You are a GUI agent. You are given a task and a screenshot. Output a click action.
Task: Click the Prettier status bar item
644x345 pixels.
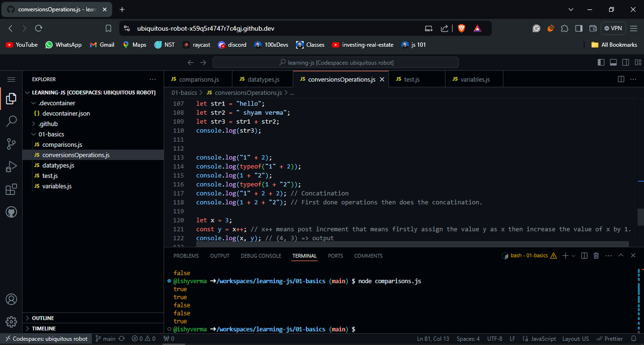tap(609, 339)
